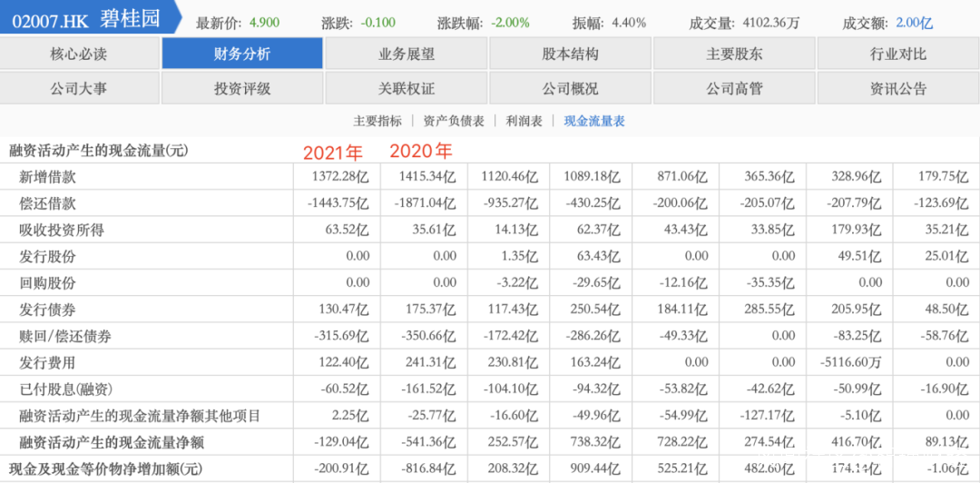The image size is (980, 483).
Task: Select the 已付股息(融资) row label
Action: [66, 389]
